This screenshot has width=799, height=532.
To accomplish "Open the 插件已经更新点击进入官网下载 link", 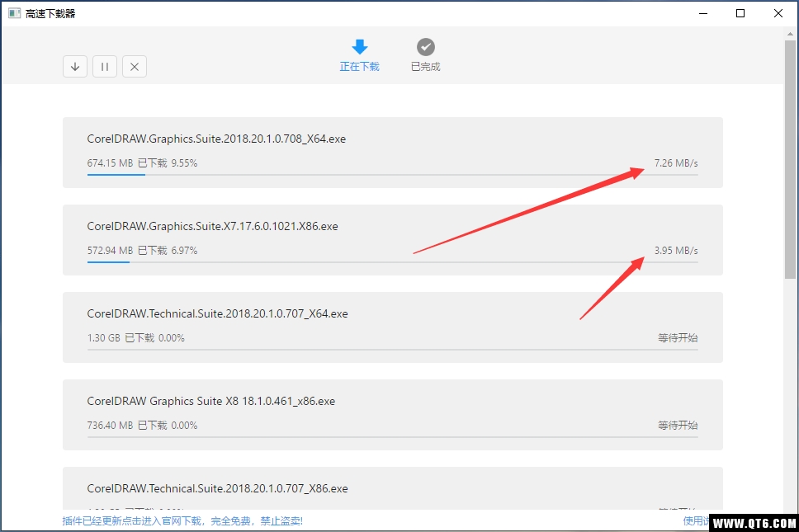I will 182,520.
